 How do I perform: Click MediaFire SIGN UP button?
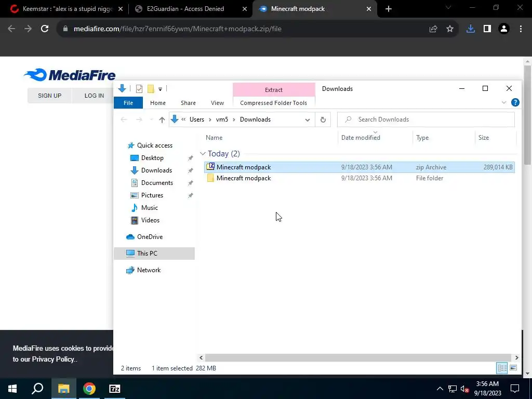(49, 96)
